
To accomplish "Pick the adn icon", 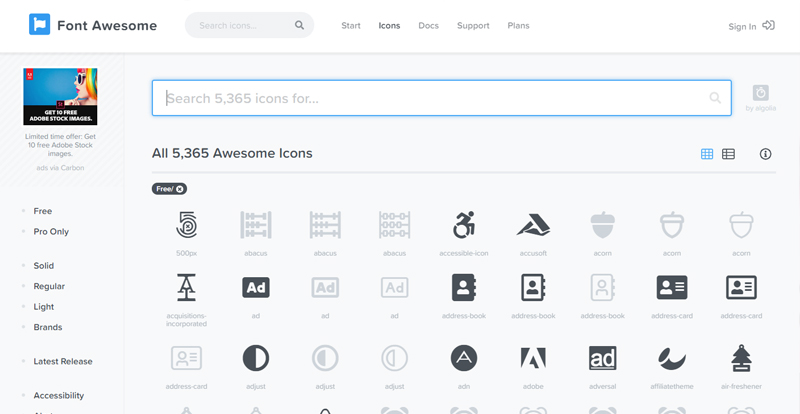I will point(463,358).
